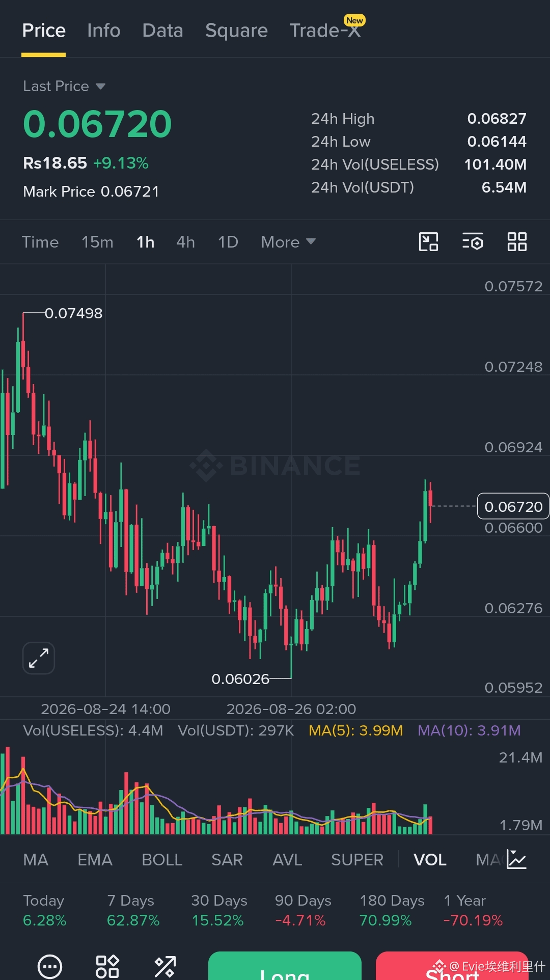Screen dimensions: 550x980
Task: Click the Vol(USELESS): 4.4M label
Action: coord(93,730)
